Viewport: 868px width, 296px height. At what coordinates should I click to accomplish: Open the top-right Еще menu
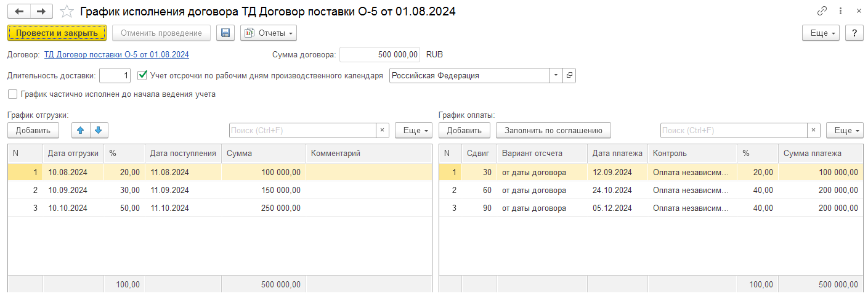pyautogui.click(x=821, y=33)
